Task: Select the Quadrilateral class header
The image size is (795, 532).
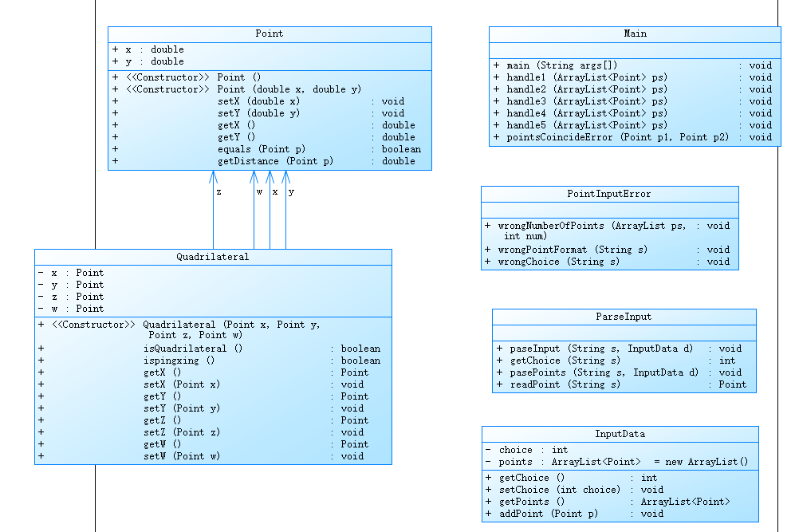Action: pyautogui.click(x=212, y=257)
